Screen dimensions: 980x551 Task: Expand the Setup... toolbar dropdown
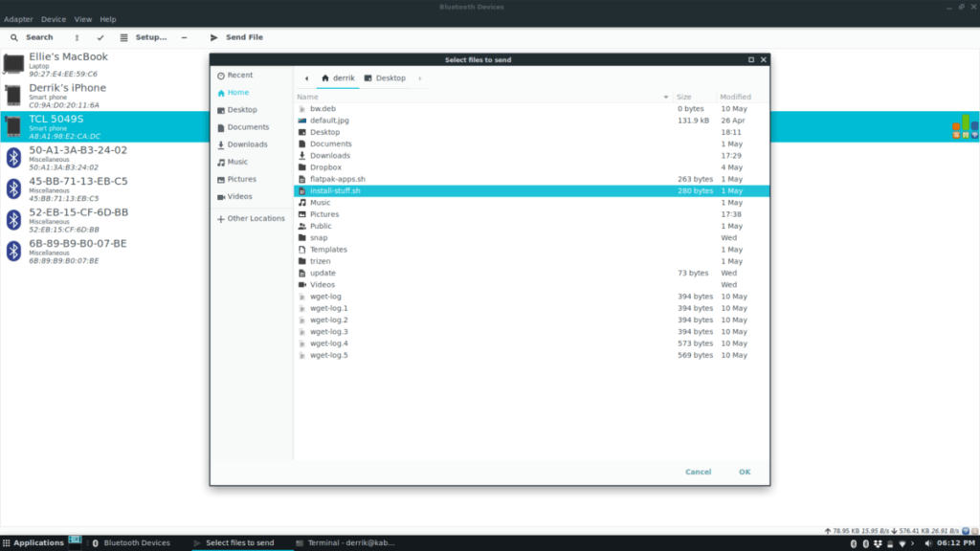[x=143, y=37]
